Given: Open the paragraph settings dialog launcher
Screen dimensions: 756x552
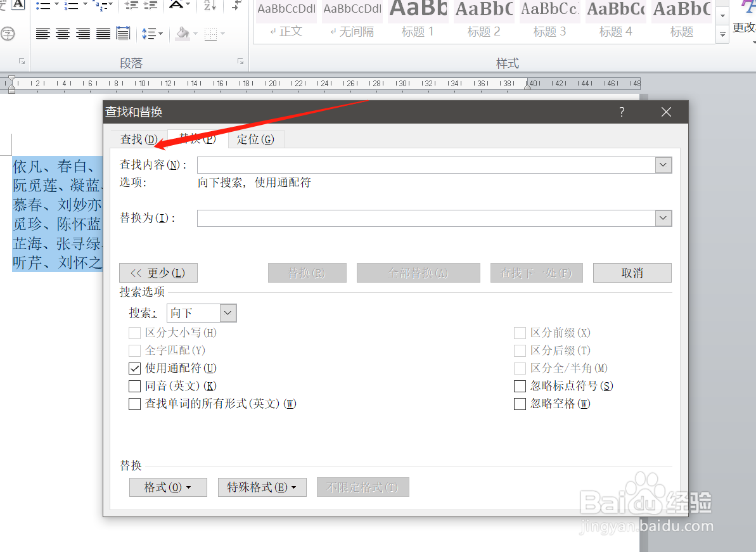Looking at the screenshot, I should tap(240, 61).
